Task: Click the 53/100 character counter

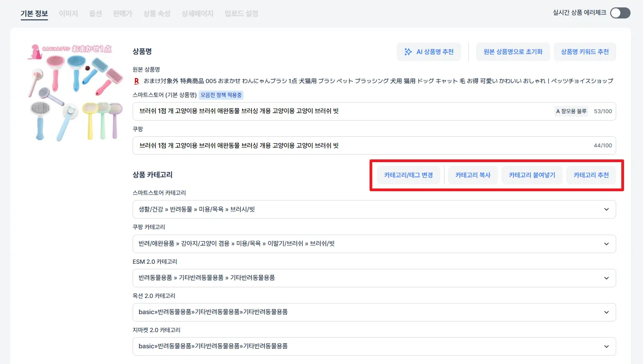Action: click(x=603, y=111)
